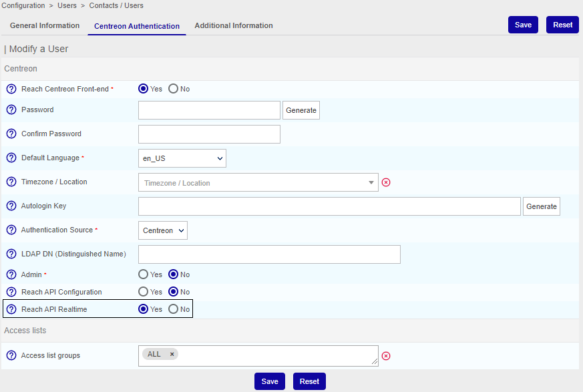583x392 pixels.
Task: Open Default Language help tooltip icon
Action: tap(11, 158)
